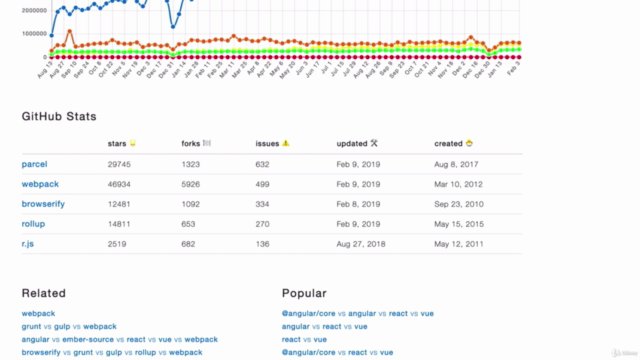Click the 'GitHub Stats' section heading
This screenshot has width=640, height=360.
coord(59,116)
